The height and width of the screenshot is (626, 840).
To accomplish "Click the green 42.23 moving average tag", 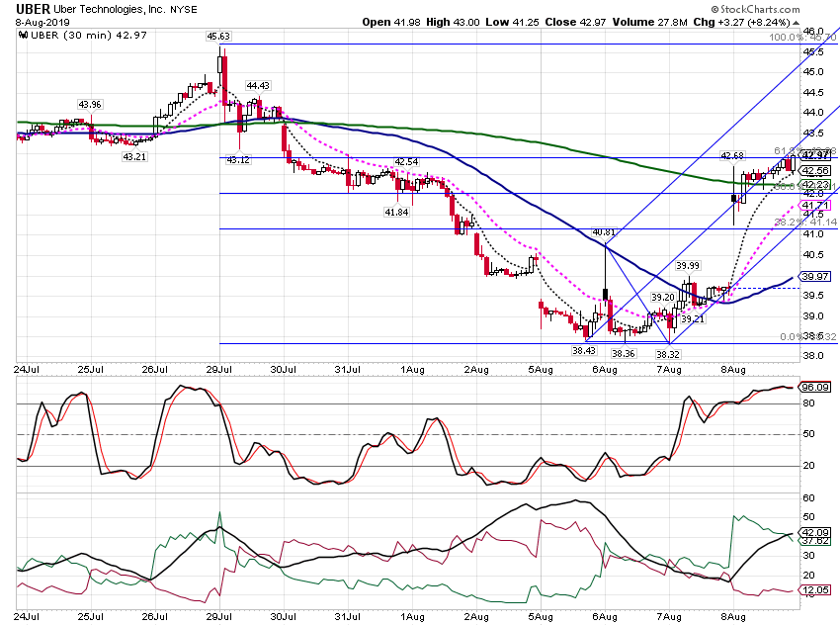I will (x=815, y=185).
